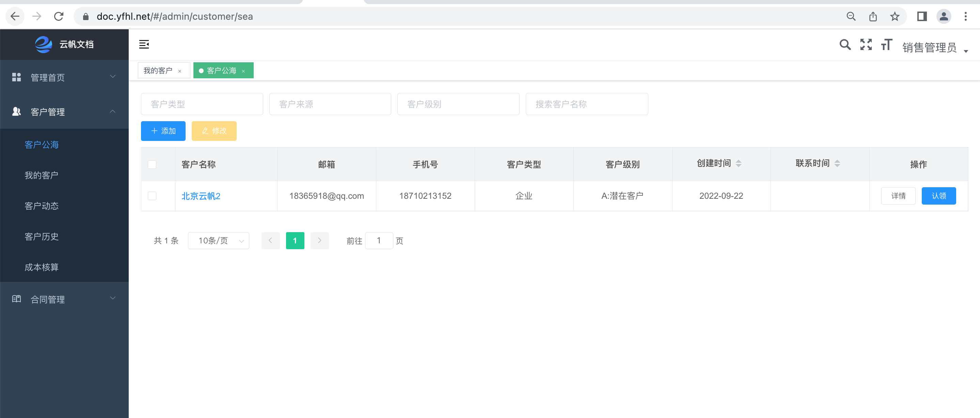
Task: Collapse the sidebar with hamburger icon
Action: (x=144, y=45)
